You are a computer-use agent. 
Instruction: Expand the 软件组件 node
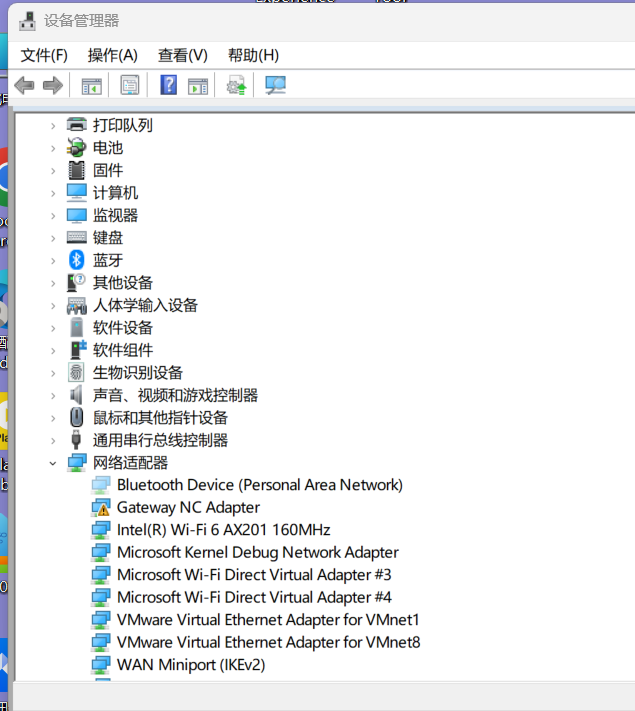coord(53,351)
